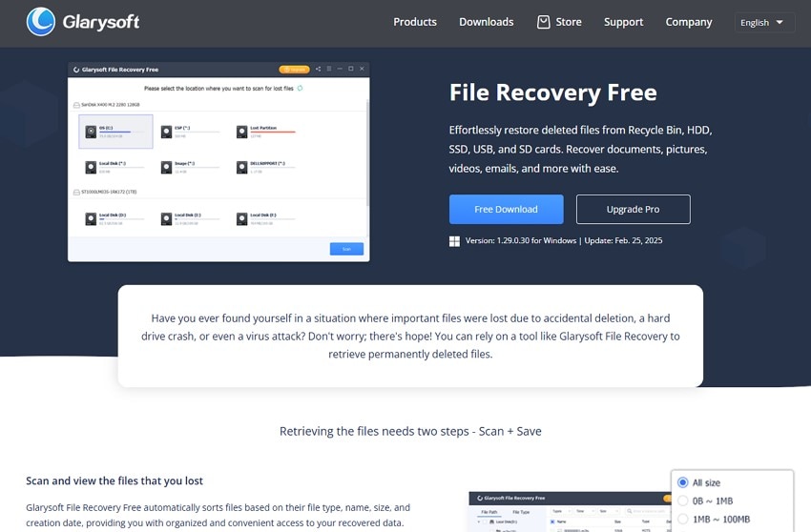The width and height of the screenshot is (811, 532).
Task: Click the Store shopping bag icon
Action: (543, 22)
